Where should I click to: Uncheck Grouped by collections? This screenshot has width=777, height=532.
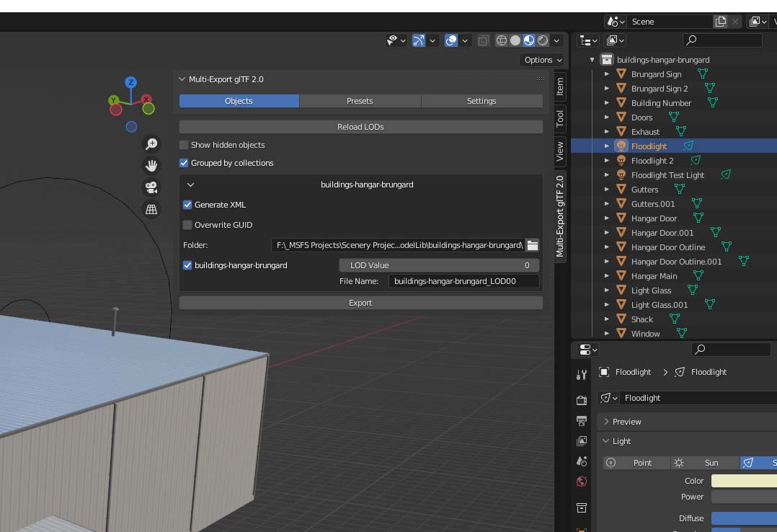point(185,163)
